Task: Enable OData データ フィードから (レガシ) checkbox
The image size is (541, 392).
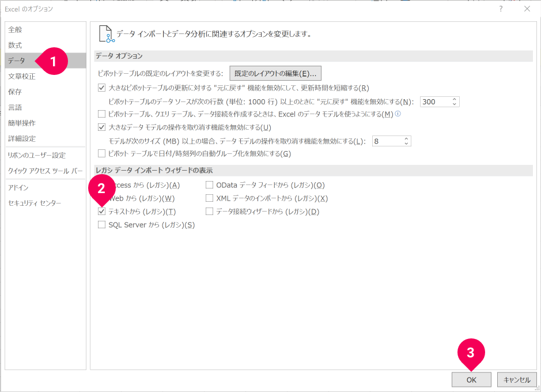Action: (209, 185)
